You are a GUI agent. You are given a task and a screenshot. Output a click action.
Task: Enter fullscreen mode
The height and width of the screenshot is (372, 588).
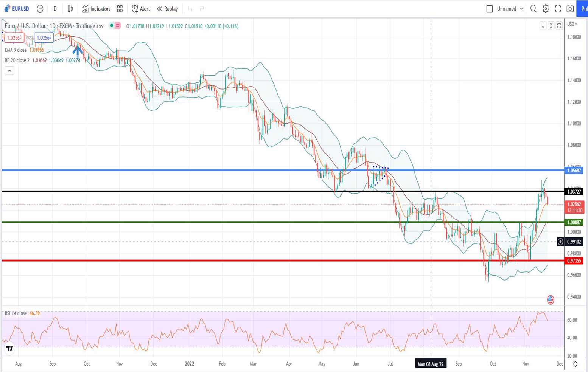(x=558, y=9)
